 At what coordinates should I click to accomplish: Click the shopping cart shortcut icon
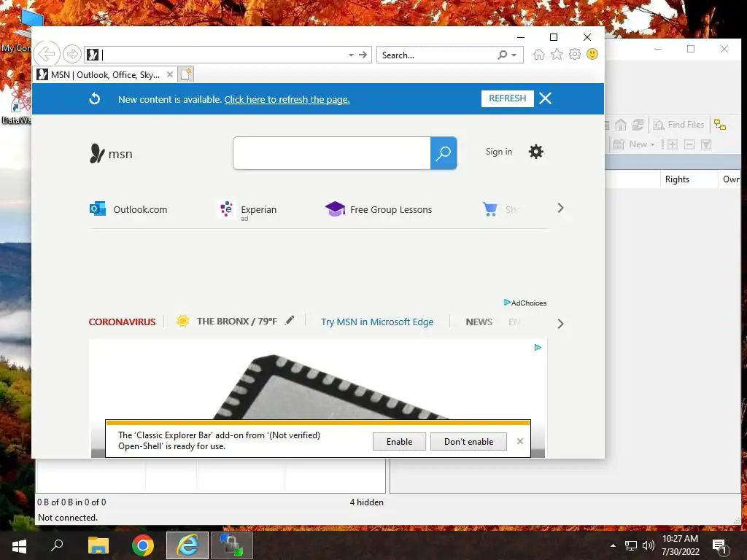[489, 209]
